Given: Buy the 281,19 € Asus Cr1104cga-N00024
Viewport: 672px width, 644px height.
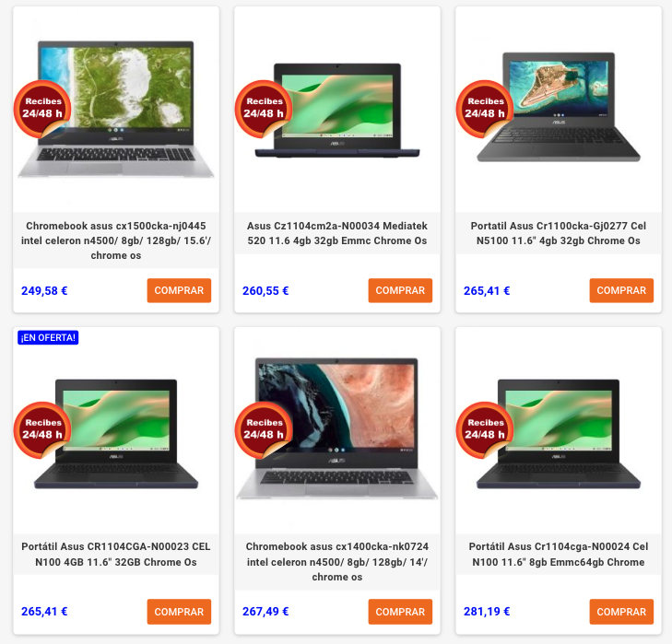Looking at the screenshot, I should pyautogui.click(x=621, y=612).
